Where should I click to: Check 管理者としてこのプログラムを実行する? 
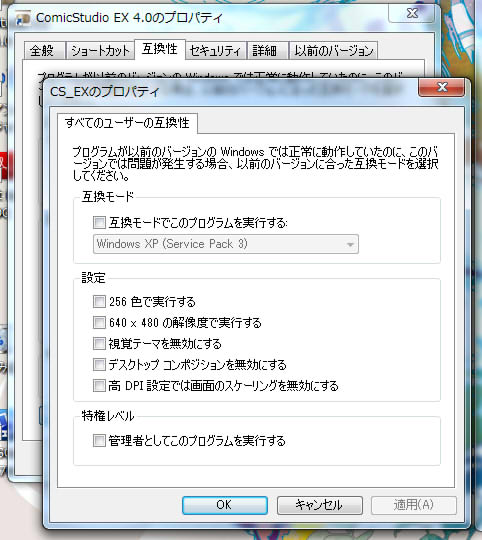click(99, 440)
